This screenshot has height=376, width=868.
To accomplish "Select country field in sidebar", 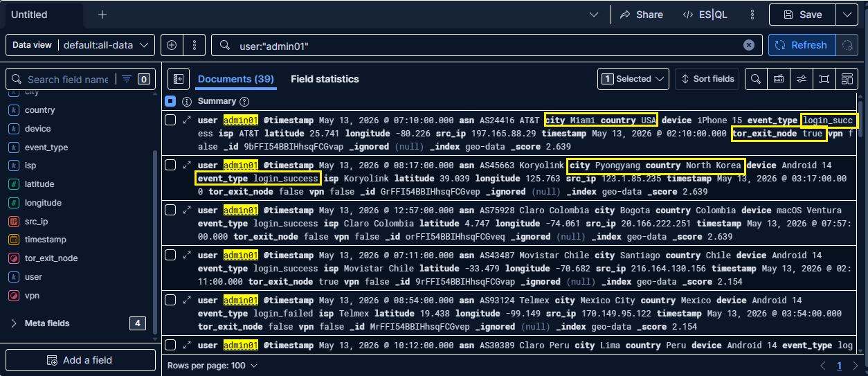I will [x=39, y=110].
